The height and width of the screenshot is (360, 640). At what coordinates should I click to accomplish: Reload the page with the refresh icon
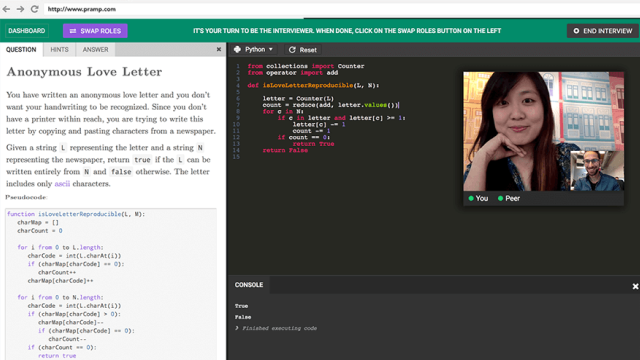(35, 9)
